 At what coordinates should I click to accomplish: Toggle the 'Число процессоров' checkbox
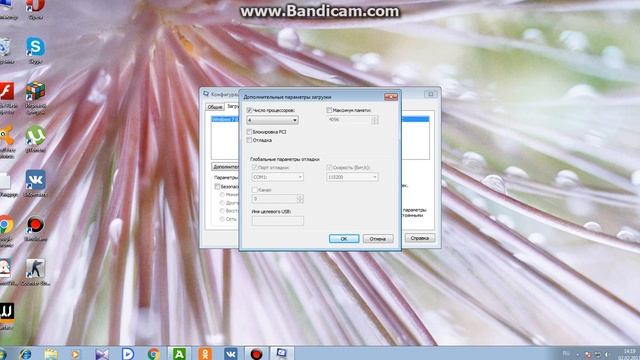[249, 110]
